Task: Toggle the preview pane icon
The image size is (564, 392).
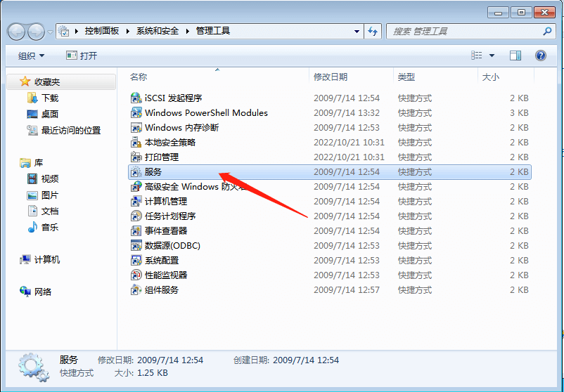Action: pos(515,55)
